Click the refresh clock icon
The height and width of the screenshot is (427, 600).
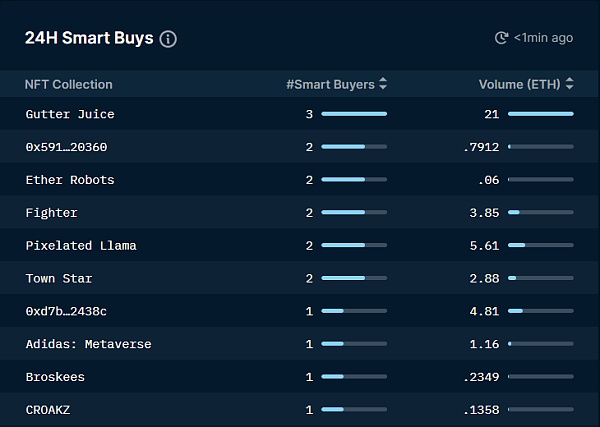click(502, 38)
